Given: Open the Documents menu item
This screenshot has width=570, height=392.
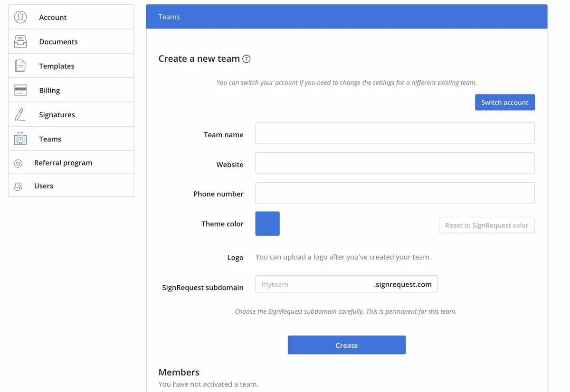Looking at the screenshot, I should [58, 42].
